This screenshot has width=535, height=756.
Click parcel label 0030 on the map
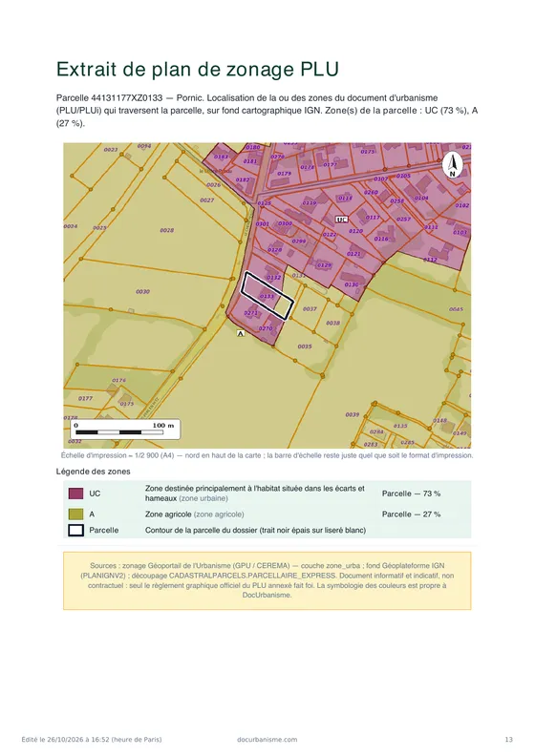click(x=142, y=291)
